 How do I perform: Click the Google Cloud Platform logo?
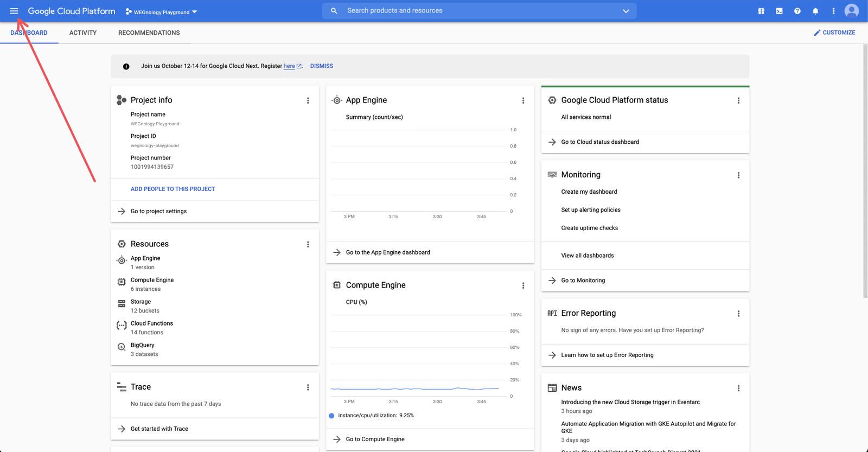(72, 11)
